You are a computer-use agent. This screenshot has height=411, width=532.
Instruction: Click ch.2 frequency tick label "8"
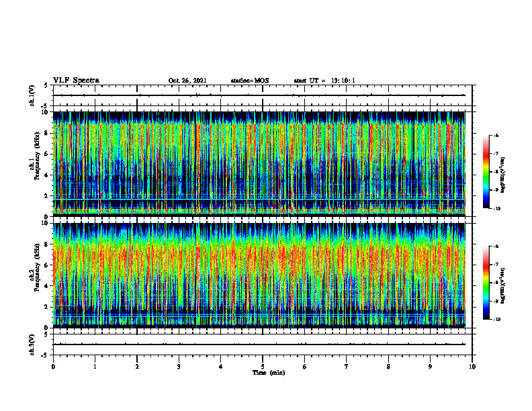[x=46, y=244]
